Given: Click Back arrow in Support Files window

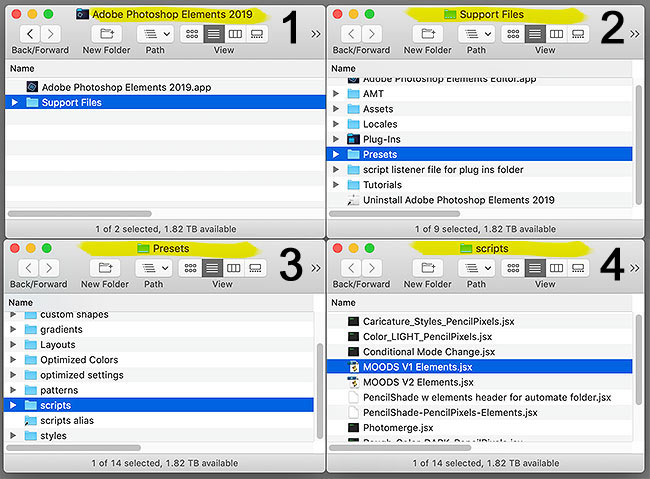Looking at the screenshot, I should 351,34.
